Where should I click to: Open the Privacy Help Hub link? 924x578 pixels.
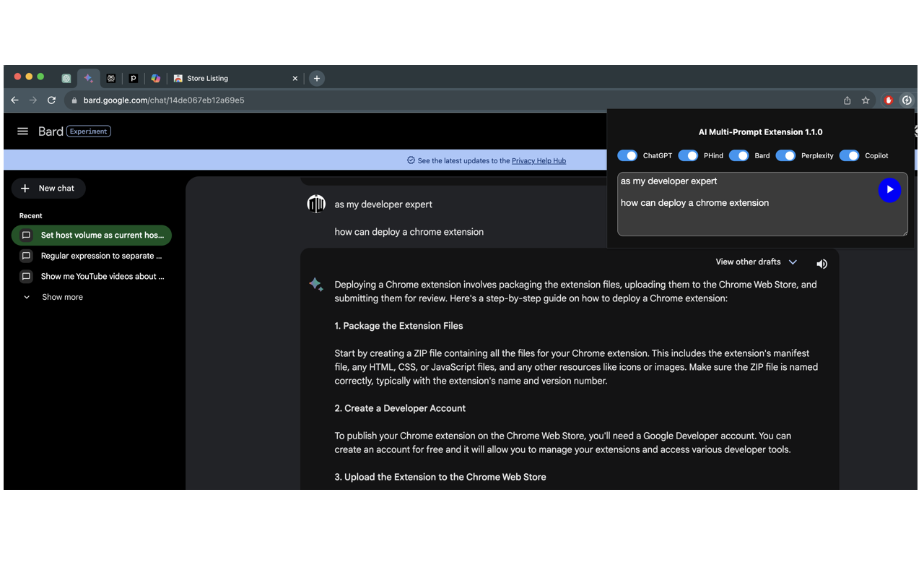coord(539,160)
